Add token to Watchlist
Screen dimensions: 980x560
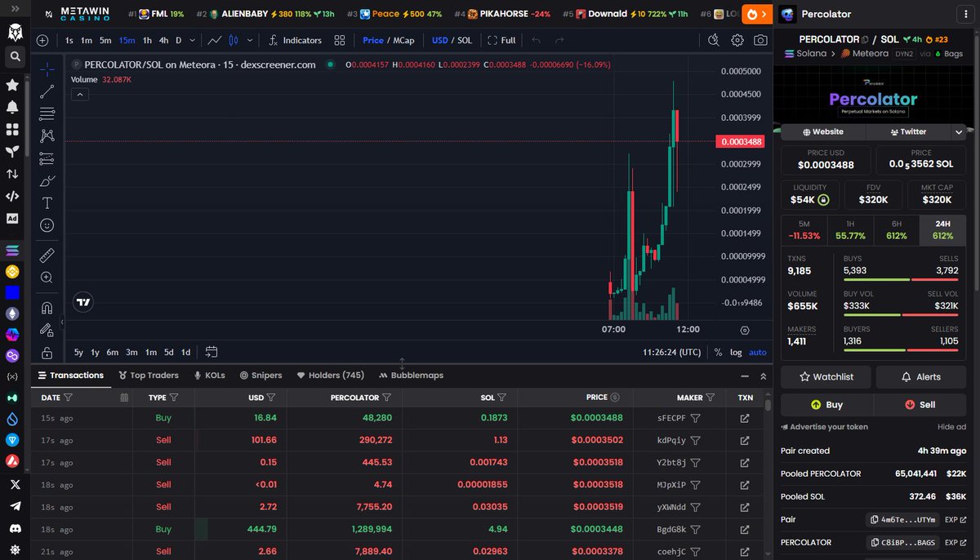click(826, 376)
